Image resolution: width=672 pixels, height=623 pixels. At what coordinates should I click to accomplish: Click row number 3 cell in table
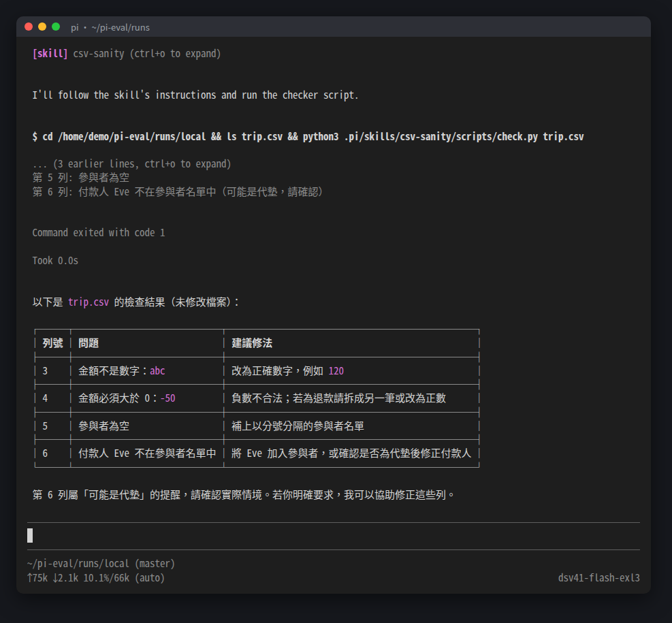click(45, 371)
